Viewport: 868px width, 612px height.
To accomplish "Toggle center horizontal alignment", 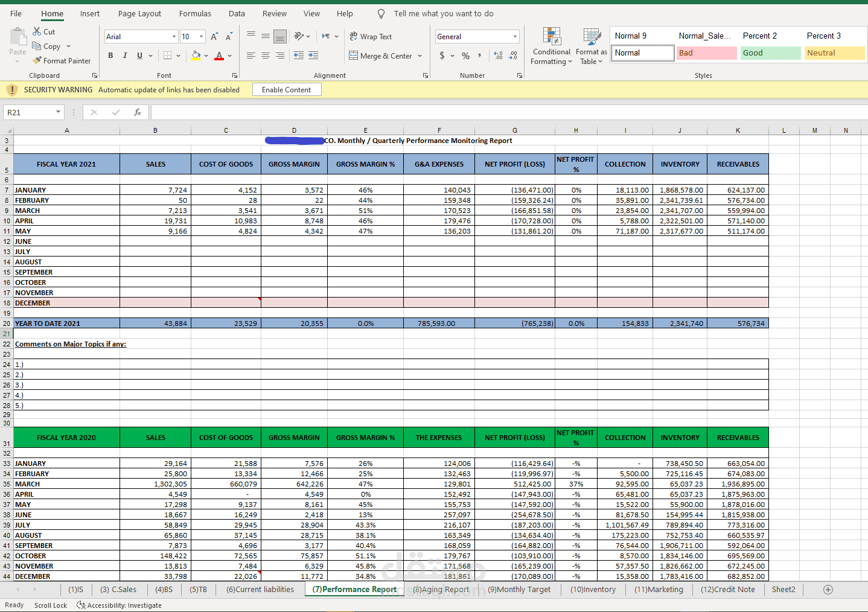I will coord(266,56).
